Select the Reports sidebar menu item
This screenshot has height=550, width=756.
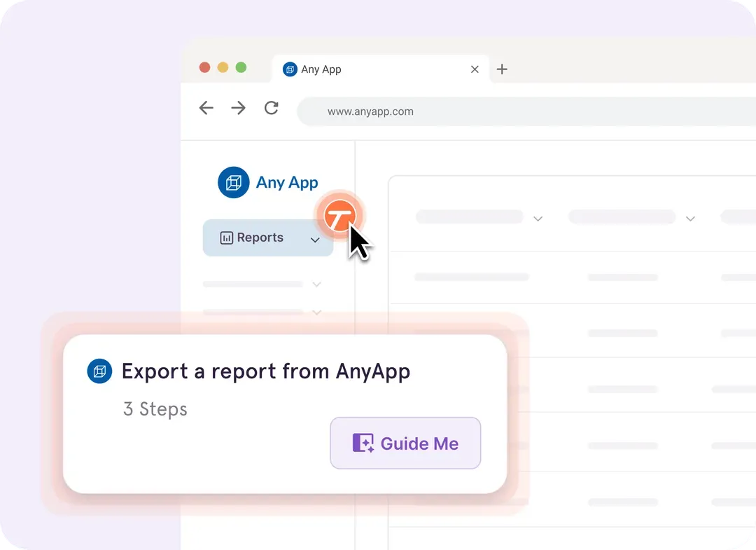260,238
